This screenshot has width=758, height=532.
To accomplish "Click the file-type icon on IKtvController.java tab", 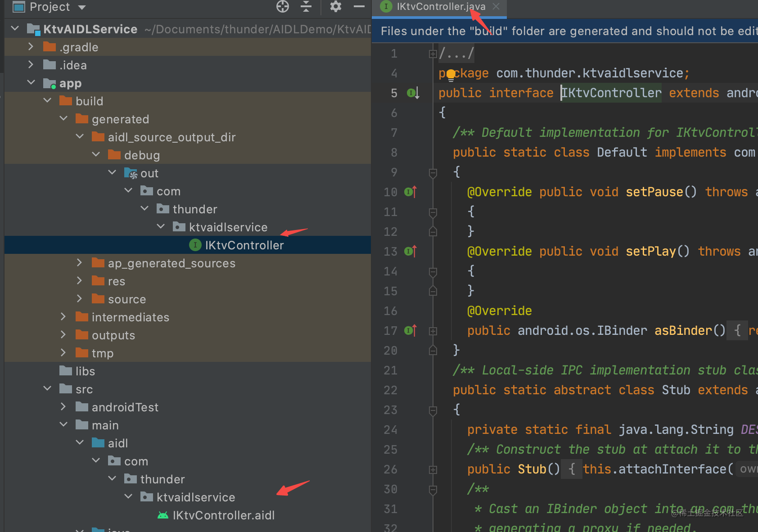I will pyautogui.click(x=386, y=6).
